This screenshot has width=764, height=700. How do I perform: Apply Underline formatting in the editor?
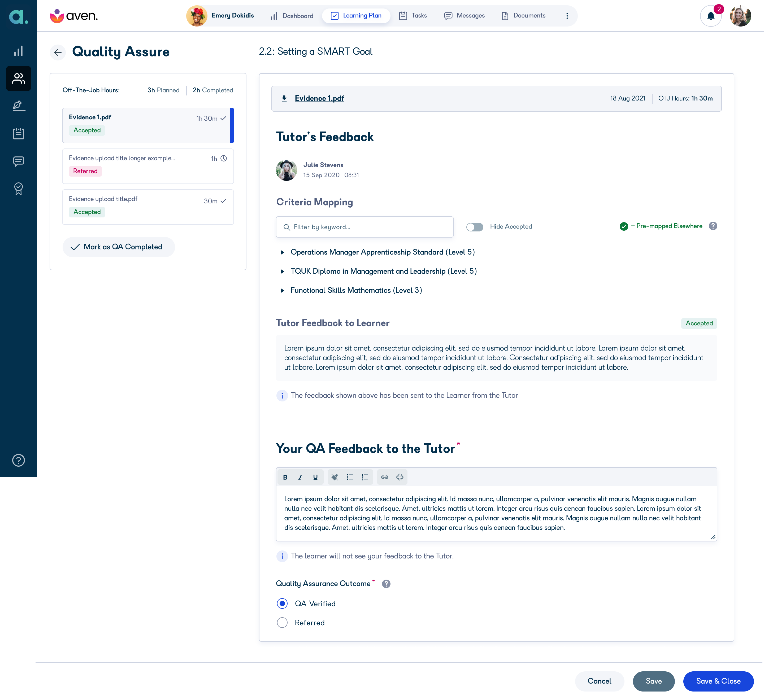click(x=315, y=477)
